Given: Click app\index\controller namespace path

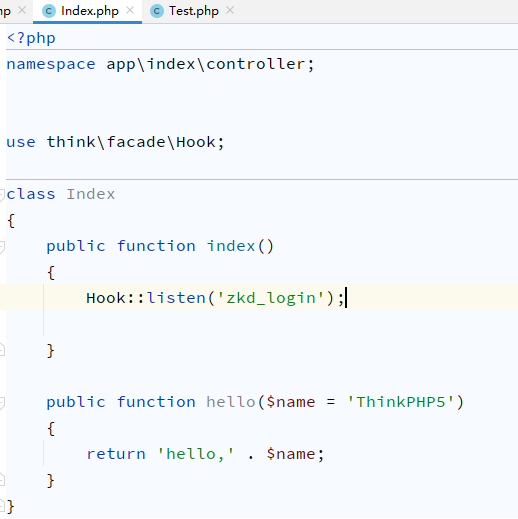Looking at the screenshot, I should click(x=206, y=64).
